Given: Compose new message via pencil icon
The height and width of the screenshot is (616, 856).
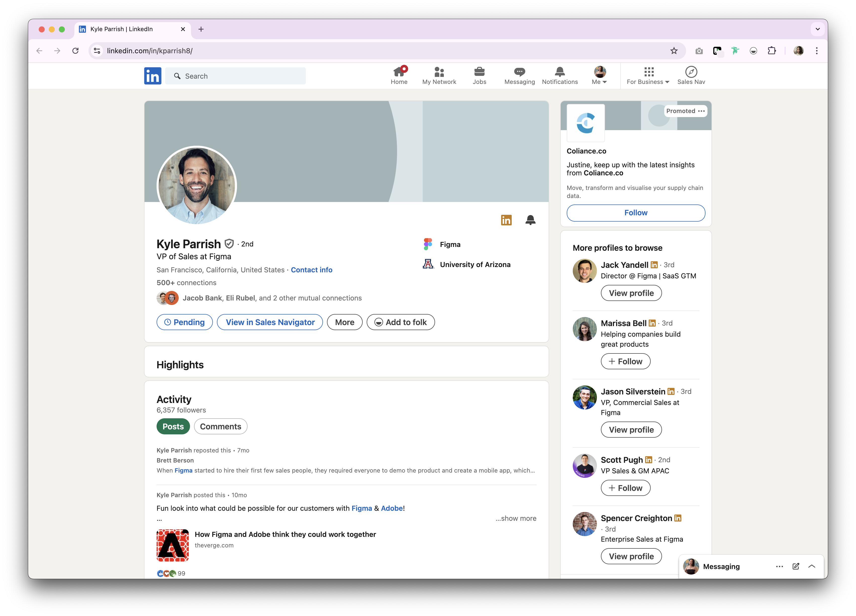Looking at the screenshot, I should [x=796, y=566].
